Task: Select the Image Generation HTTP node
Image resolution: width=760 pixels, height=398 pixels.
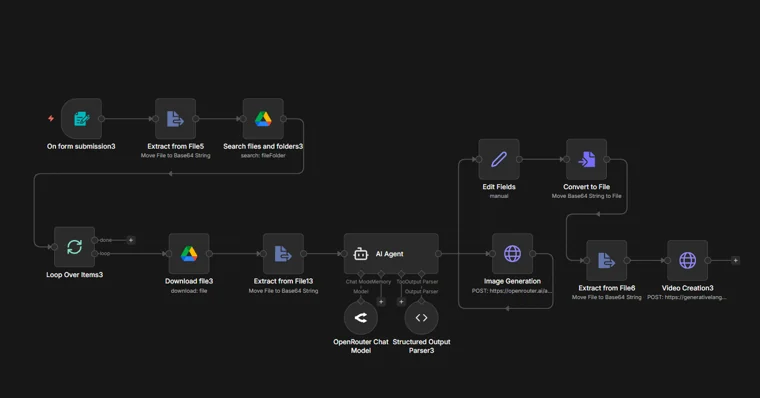Action: pos(512,254)
